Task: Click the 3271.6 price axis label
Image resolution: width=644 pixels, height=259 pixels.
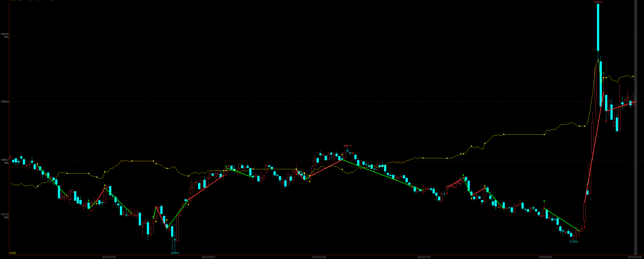Action: click(x=5, y=214)
